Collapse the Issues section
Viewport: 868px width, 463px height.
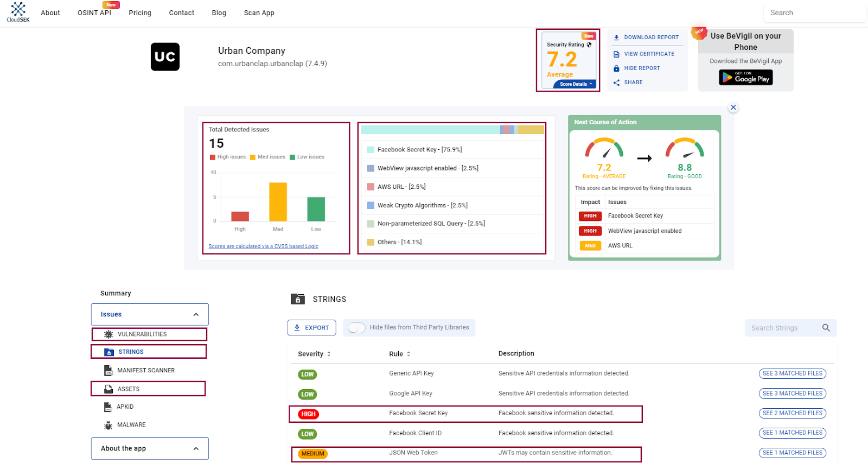tap(196, 315)
